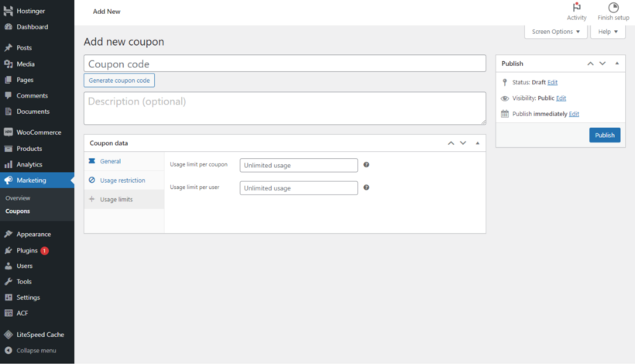
Task: Open the Finish setup progress icon
Action: pyautogui.click(x=613, y=8)
